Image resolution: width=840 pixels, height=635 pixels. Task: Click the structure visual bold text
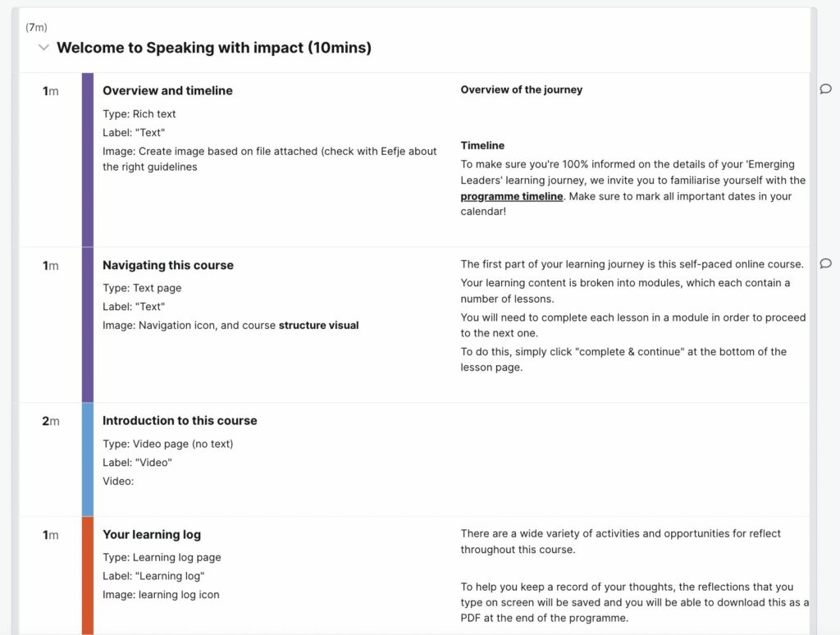(x=319, y=325)
